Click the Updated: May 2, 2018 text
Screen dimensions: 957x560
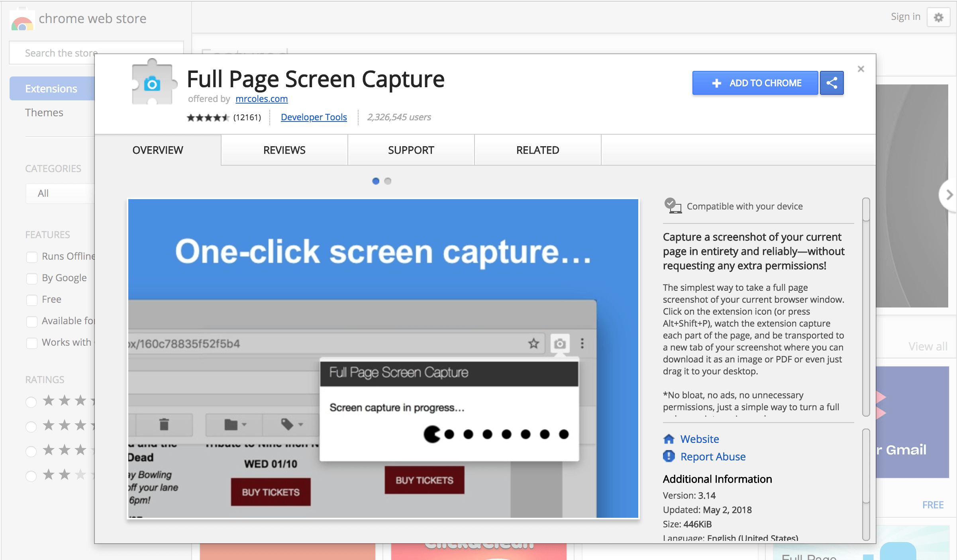pos(707,510)
